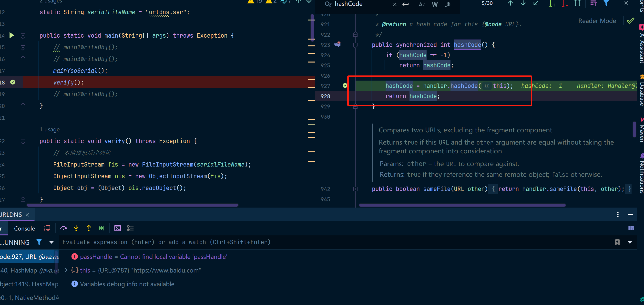Toggle Match Case (Aa) in search bar

click(422, 4)
